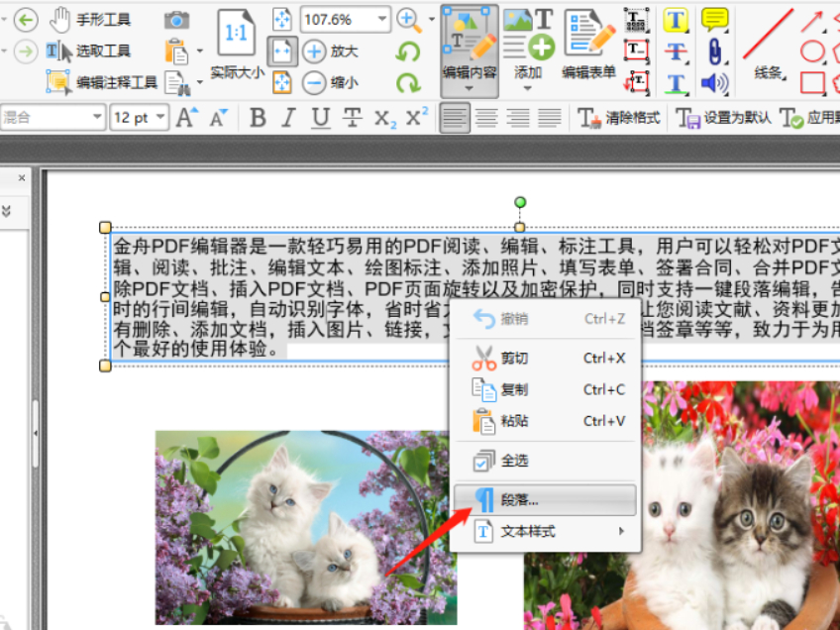
Task: Decrease font size with smaller A icon
Action: (x=218, y=117)
